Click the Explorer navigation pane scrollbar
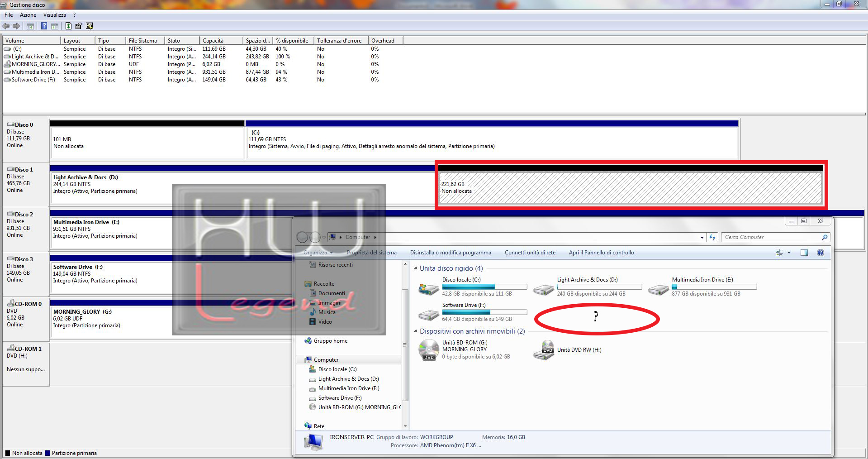 coord(405,345)
